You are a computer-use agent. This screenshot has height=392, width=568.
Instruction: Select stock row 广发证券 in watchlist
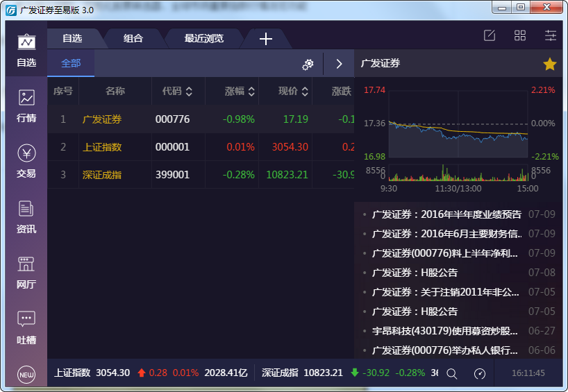pos(201,119)
